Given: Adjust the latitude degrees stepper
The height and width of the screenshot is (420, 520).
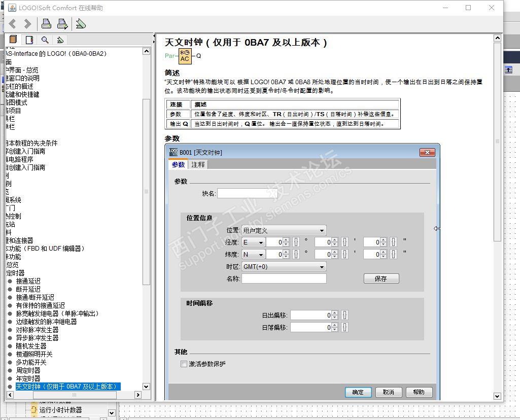Looking at the screenshot, I should click(286, 255).
